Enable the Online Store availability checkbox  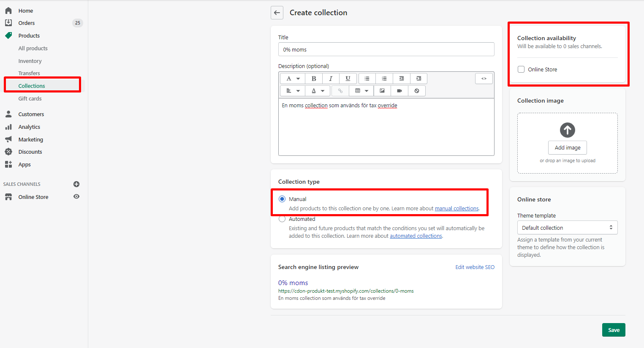tap(521, 69)
